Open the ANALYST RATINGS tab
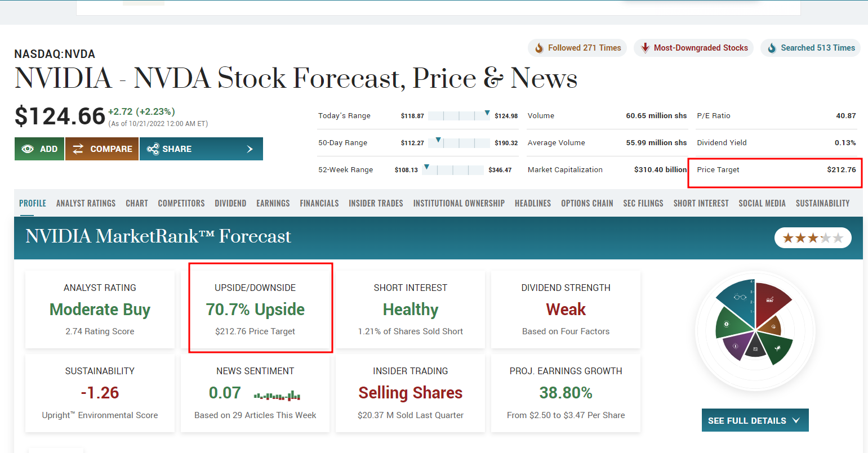This screenshot has height=453, width=868. [x=86, y=203]
